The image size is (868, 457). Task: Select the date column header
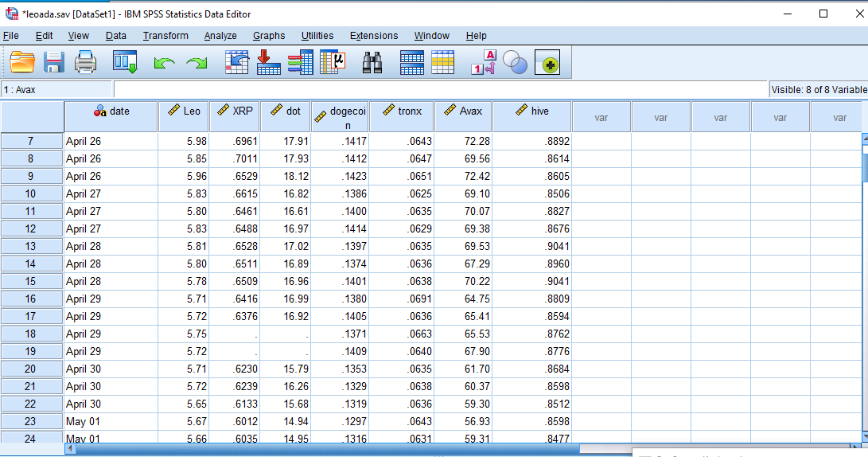[111, 116]
